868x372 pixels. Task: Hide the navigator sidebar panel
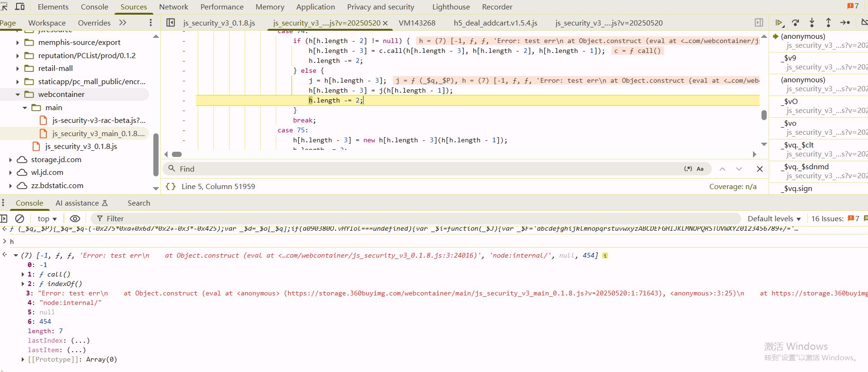[x=171, y=23]
